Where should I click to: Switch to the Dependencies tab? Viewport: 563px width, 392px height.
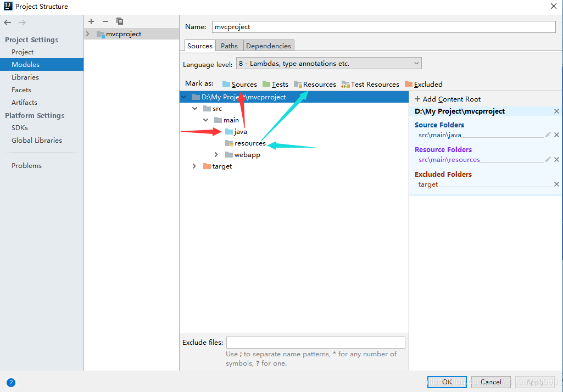click(x=269, y=46)
